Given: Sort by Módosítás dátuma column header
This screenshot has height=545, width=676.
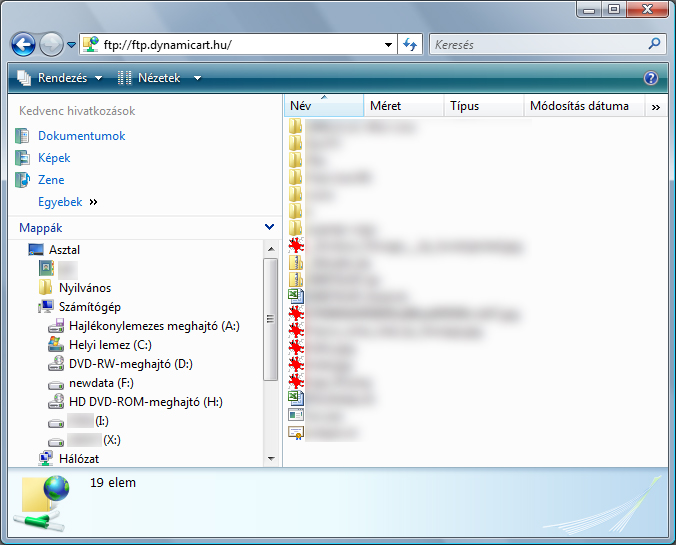Looking at the screenshot, I should pyautogui.click(x=584, y=106).
